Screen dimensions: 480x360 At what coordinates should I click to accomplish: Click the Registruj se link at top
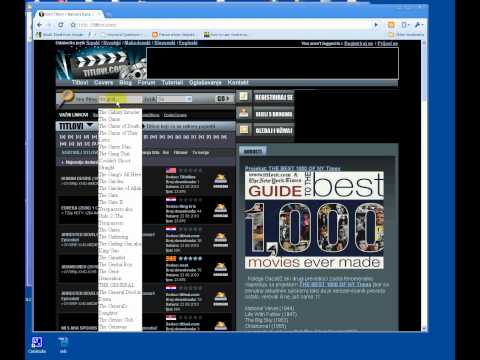358,43
